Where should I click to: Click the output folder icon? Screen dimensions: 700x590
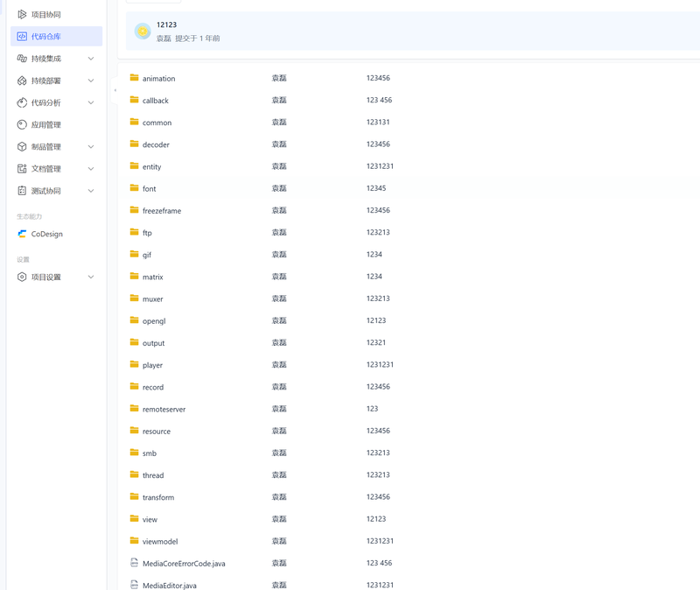[x=135, y=342]
